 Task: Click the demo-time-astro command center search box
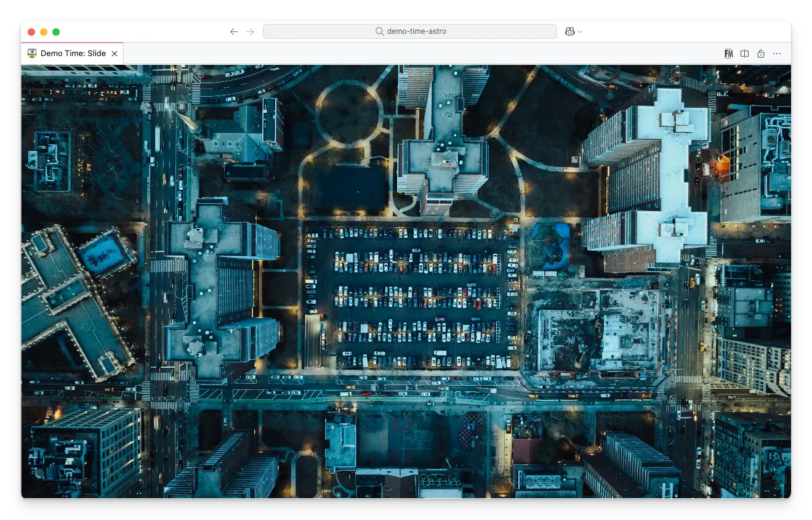tap(409, 31)
